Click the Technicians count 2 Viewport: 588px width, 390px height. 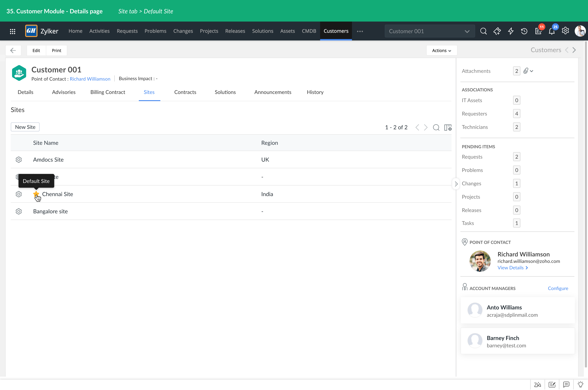click(x=516, y=127)
